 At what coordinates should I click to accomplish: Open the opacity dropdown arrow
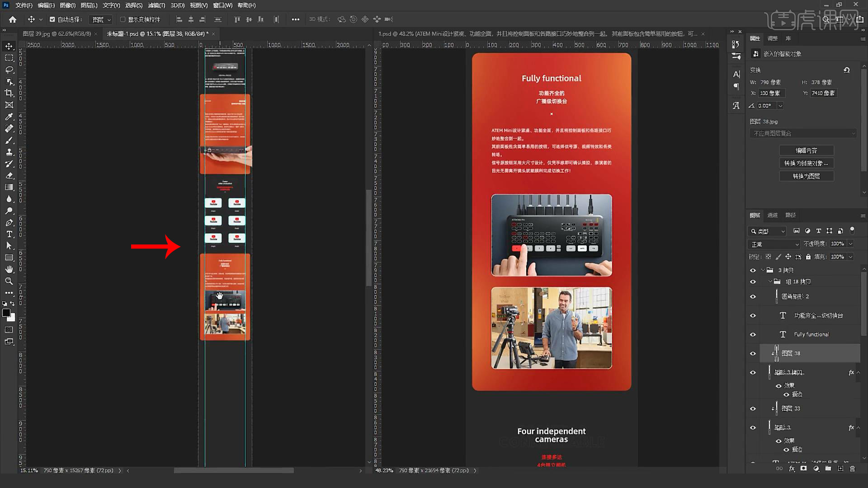850,244
